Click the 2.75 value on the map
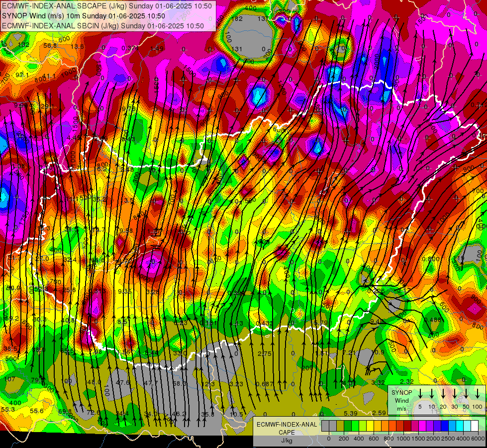The height and width of the screenshot is (448, 487). pyautogui.click(x=265, y=353)
